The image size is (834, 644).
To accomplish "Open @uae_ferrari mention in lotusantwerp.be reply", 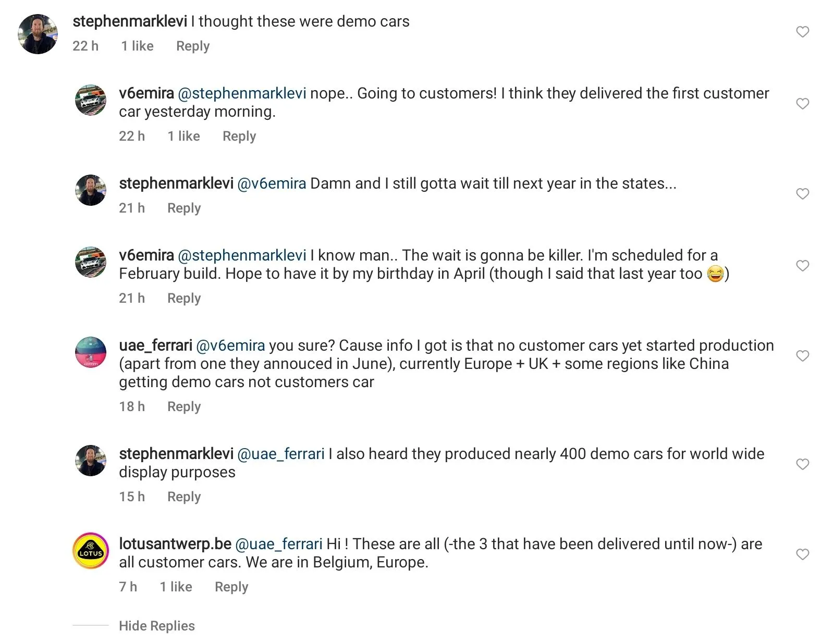I will coord(279,544).
